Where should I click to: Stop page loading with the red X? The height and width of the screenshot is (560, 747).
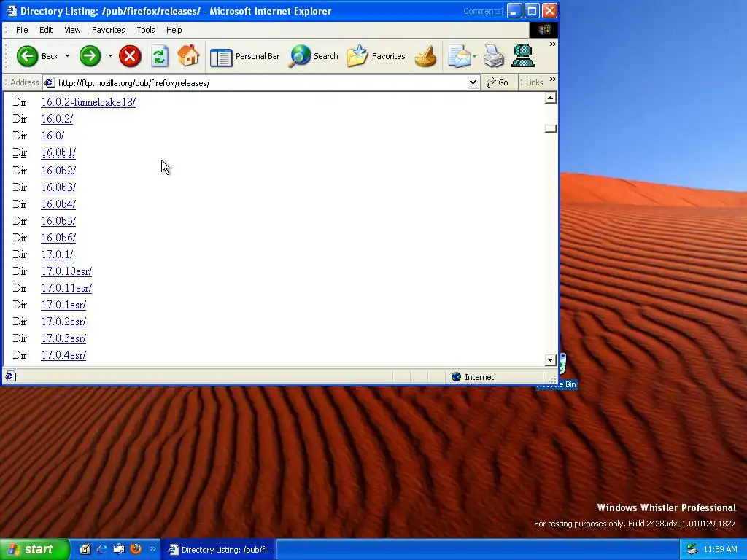130,56
